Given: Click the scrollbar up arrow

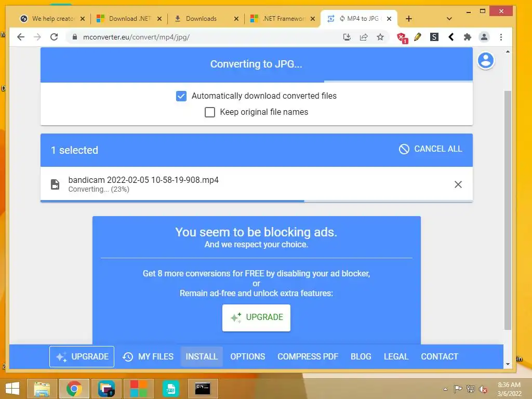Looking at the screenshot, I should (x=508, y=51).
